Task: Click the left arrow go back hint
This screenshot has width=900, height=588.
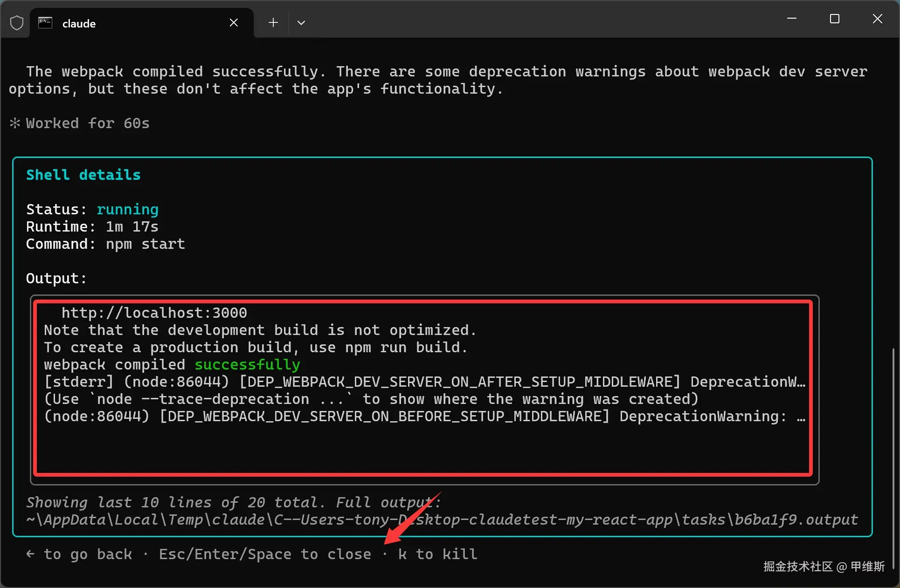Action: [30, 554]
